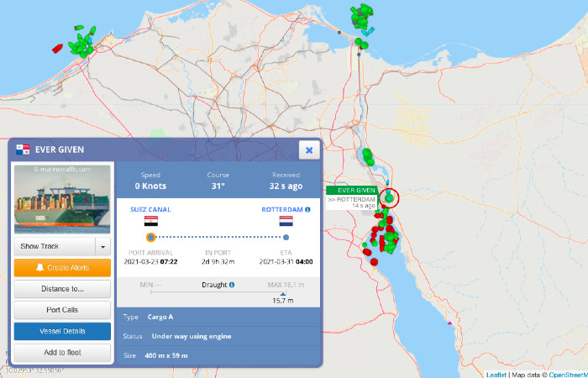Image resolution: width=588 pixels, height=378 pixels.
Task: Click the Rotterdam destination link
Action: click(x=281, y=209)
